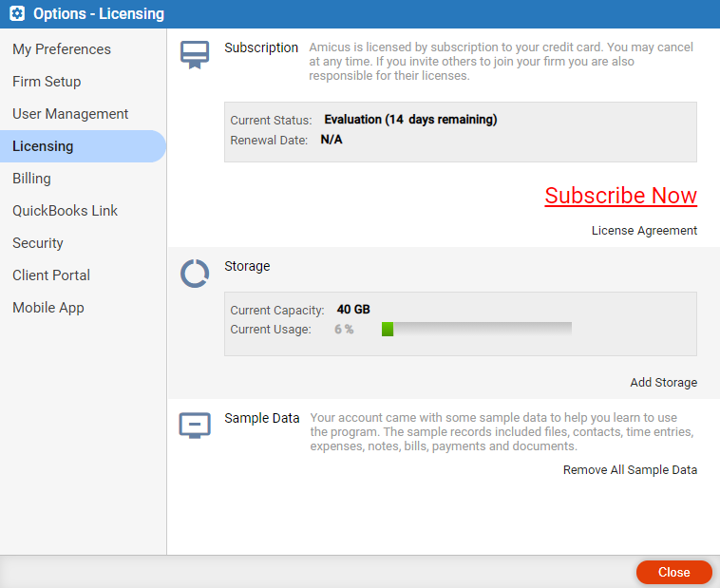Click the Subscription certificate icon
This screenshot has width=720, height=588.
coord(195,55)
